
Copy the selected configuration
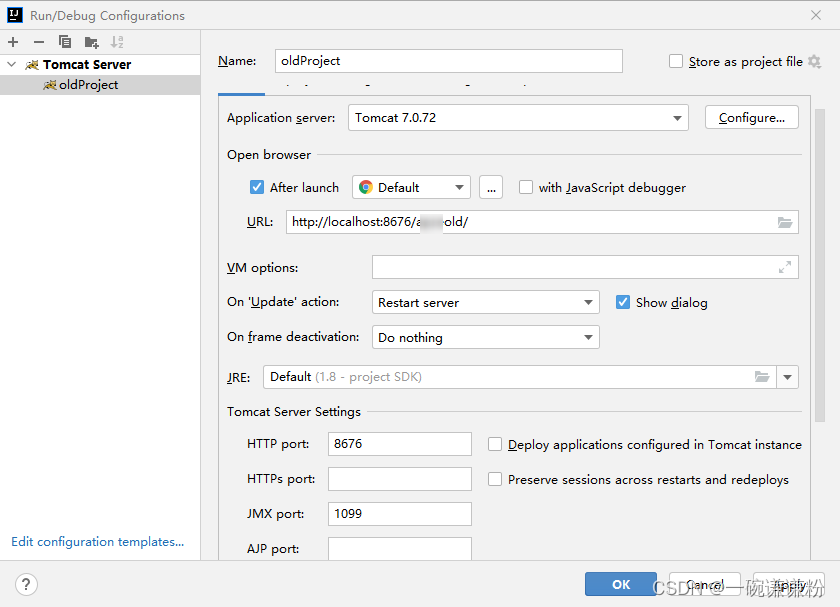click(x=65, y=42)
